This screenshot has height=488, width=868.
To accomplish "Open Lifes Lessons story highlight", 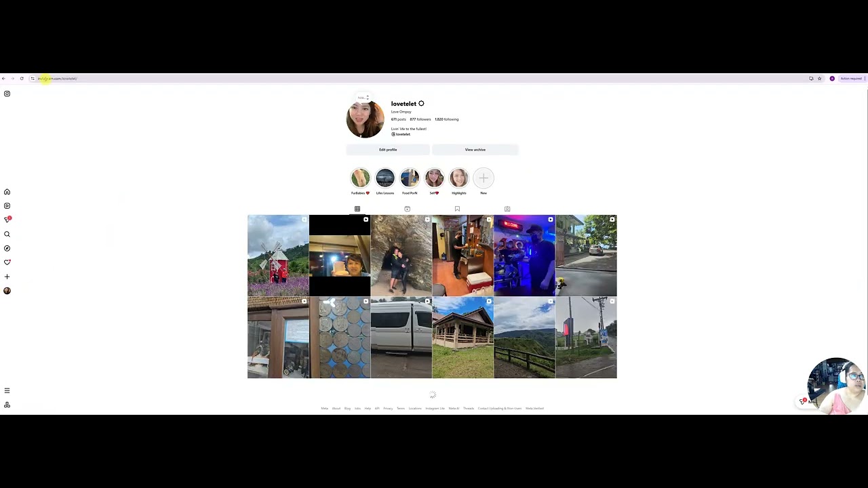I will point(385,178).
